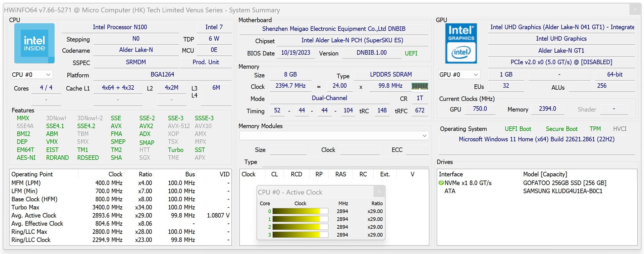The width and height of the screenshot is (644, 254).
Task: Open the CPU #0 selector dropdown
Action: coord(32,75)
